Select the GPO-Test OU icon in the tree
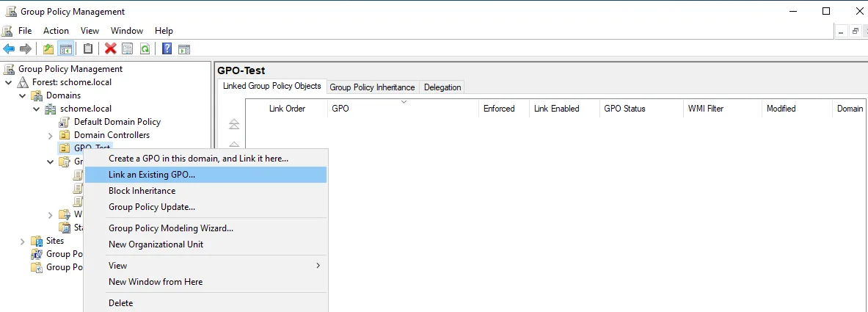Screen dimensions: 868x312 [x=65, y=148]
